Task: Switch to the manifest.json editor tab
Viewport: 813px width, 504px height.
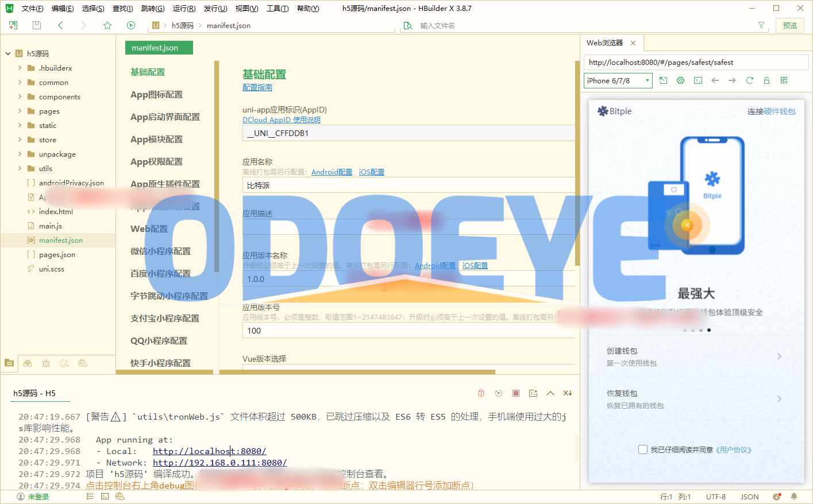Action: coord(159,48)
